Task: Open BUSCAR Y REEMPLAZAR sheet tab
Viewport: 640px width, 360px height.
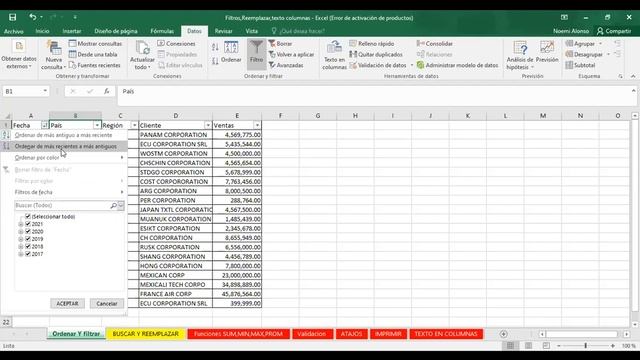Action: (x=146, y=334)
